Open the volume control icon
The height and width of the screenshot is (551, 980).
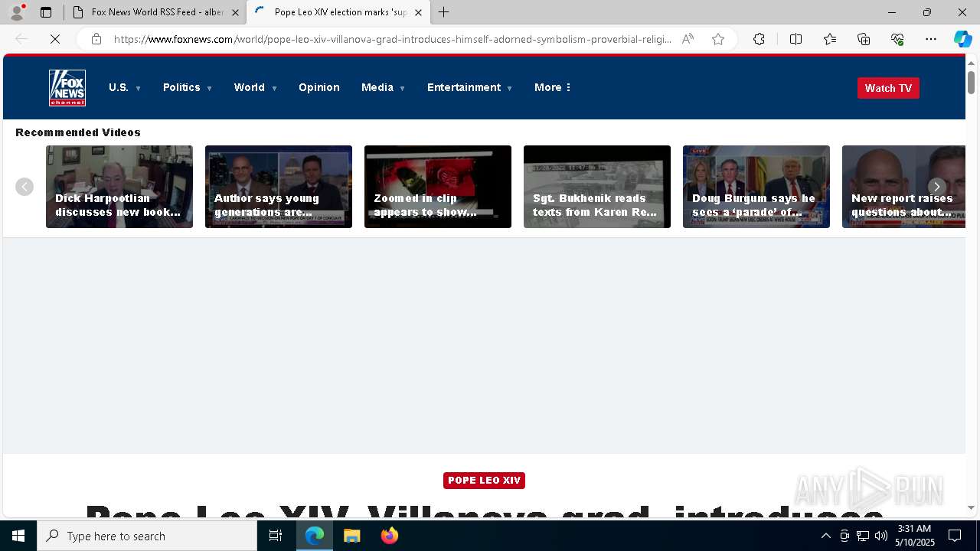point(881,536)
